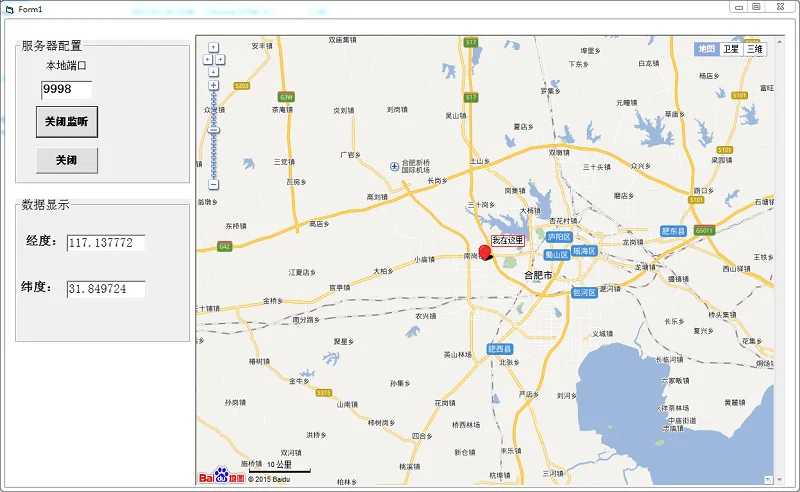Click the Hefei Xinqiao airport icon
800x492 pixels.
coord(394,166)
